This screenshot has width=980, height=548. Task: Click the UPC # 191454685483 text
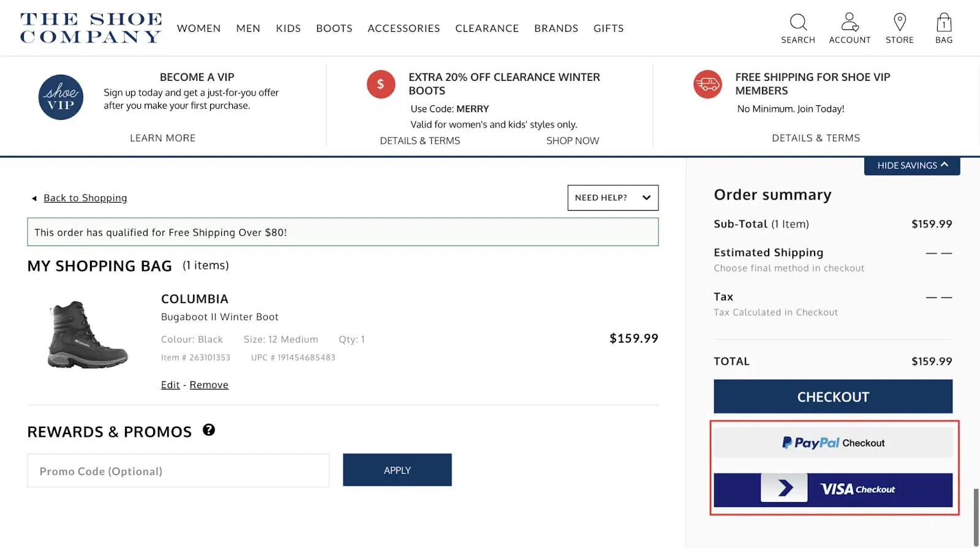[x=293, y=358]
